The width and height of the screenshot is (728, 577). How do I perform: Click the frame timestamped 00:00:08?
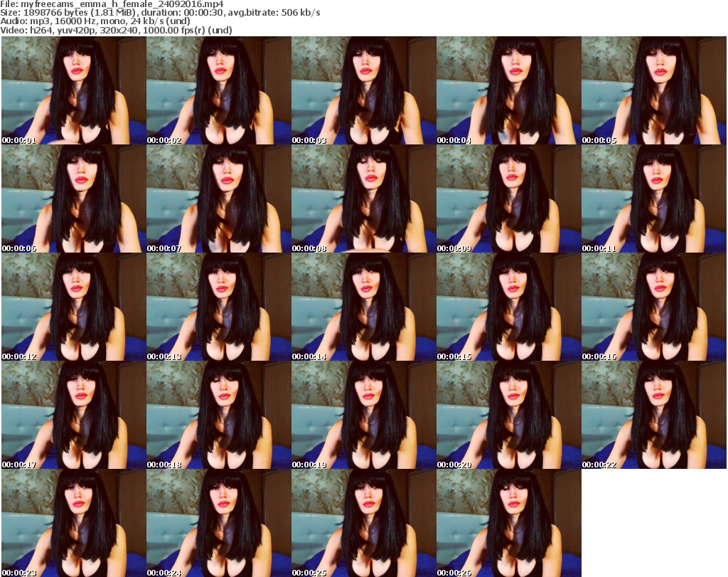pyautogui.click(x=364, y=198)
